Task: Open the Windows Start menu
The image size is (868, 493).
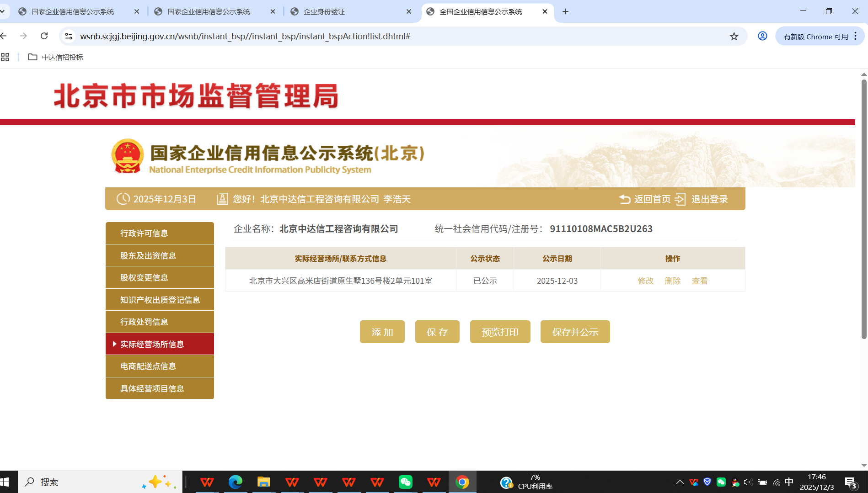Action: pos(5,482)
